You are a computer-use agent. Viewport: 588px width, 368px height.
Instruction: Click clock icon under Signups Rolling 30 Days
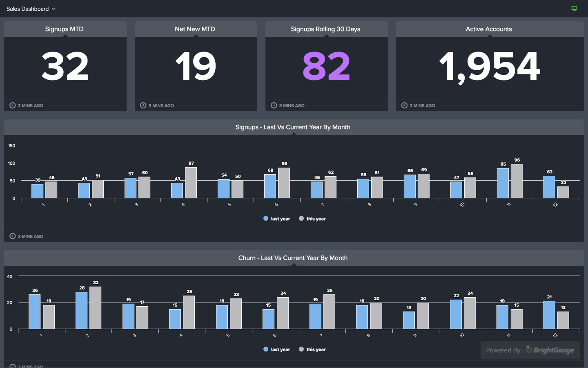[274, 105]
